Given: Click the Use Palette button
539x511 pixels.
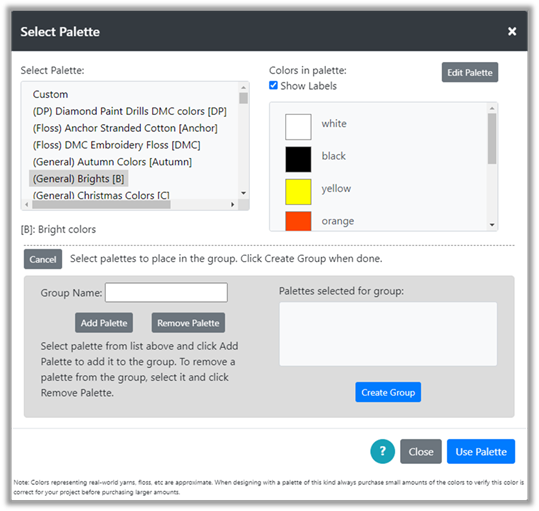Looking at the screenshot, I should pyautogui.click(x=481, y=452).
